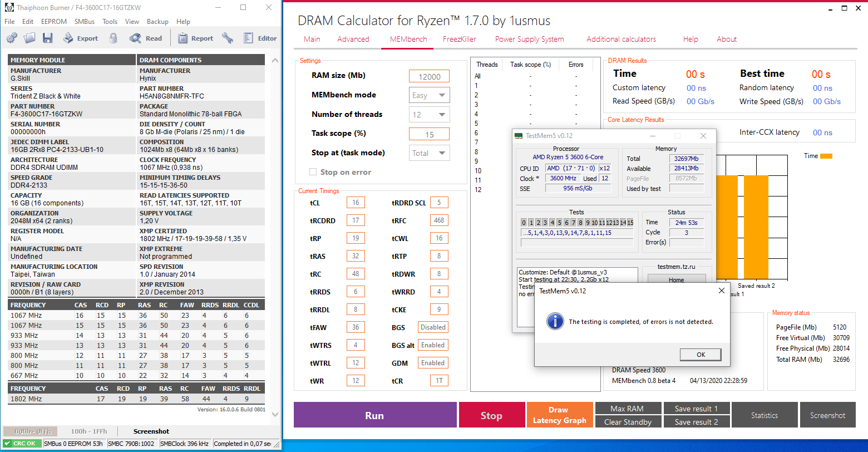Click the 667 MHz frequency row
This screenshot has height=452, width=868.
(x=136, y=375)
